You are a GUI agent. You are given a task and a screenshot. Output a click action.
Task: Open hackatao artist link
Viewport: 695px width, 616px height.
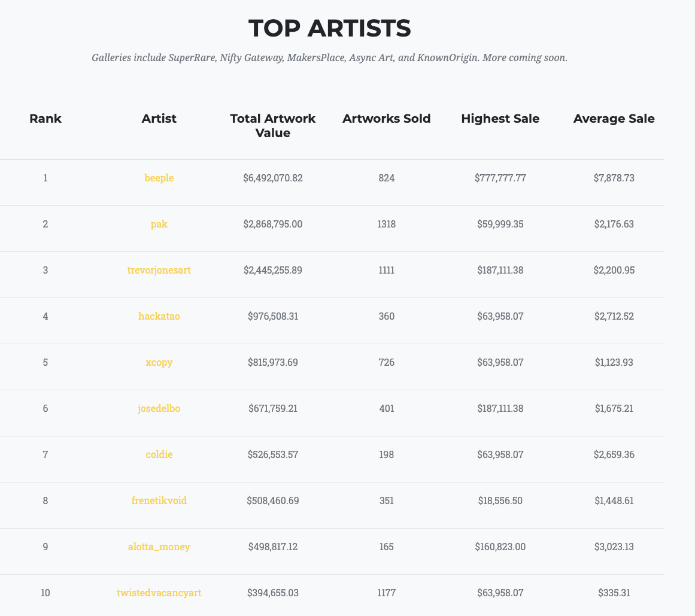[x=159, y=316]
